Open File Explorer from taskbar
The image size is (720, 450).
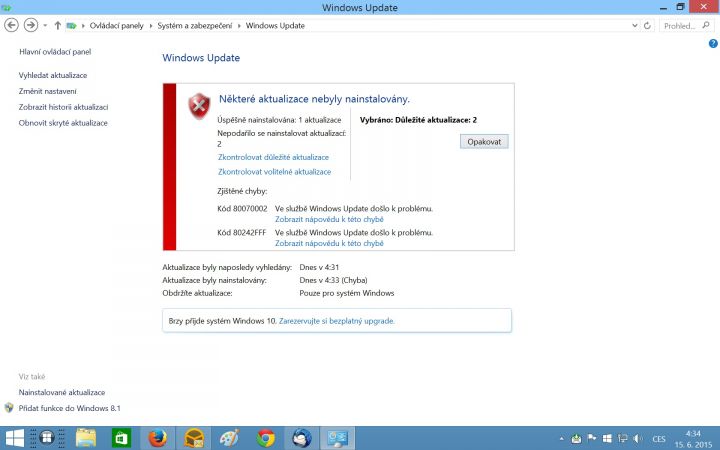click(86, 438)
